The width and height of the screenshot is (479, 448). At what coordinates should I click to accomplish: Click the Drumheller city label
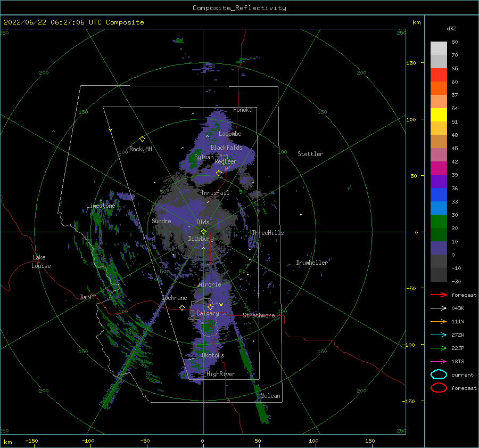tap(311, 263)
